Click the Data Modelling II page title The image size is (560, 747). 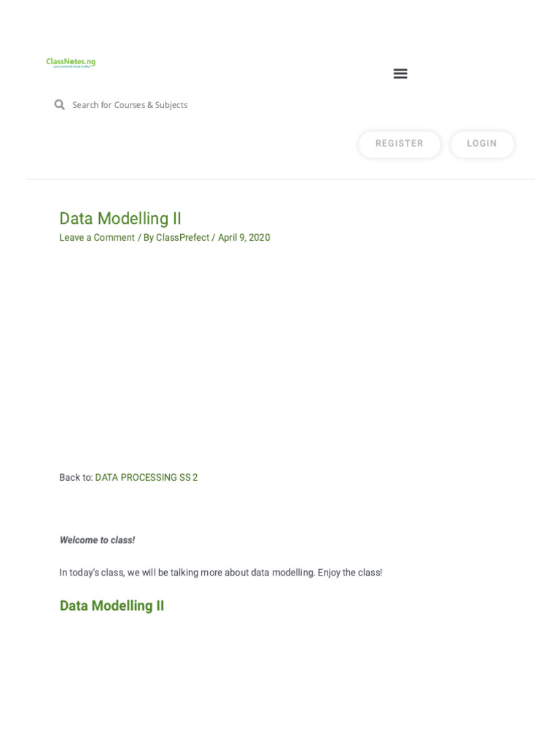pyautogui.click(x=120, y=219)
